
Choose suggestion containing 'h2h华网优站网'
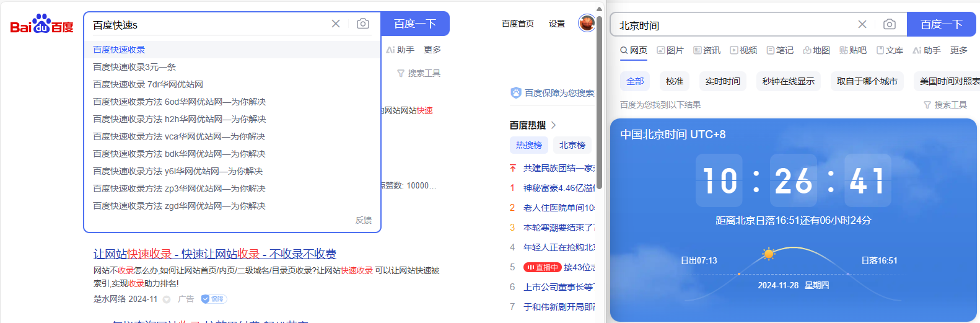point(232,119)
